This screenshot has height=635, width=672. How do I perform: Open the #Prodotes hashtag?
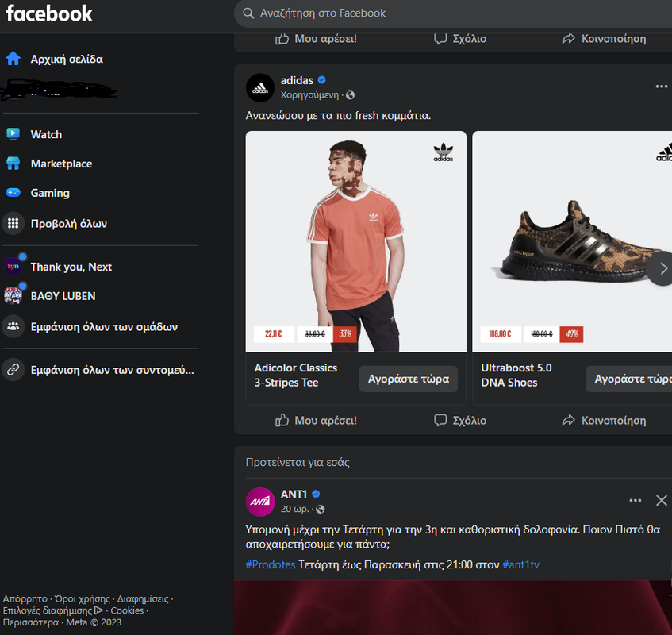click(271, 564)
